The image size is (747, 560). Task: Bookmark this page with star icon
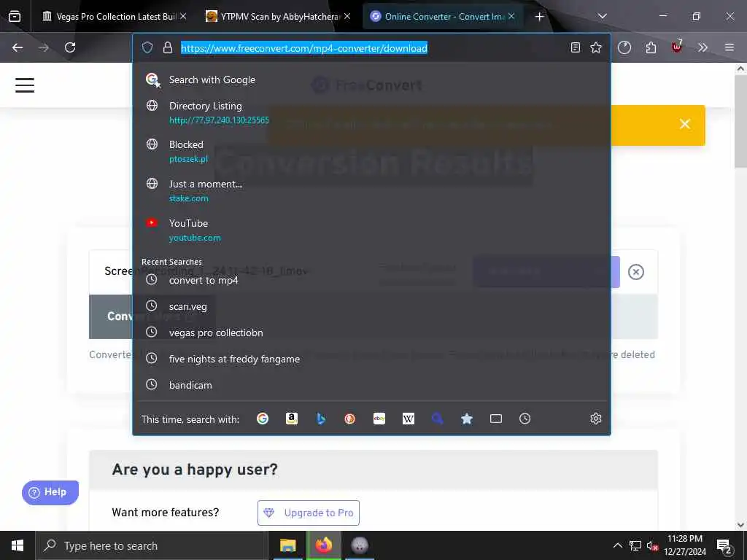pos(596,47)
